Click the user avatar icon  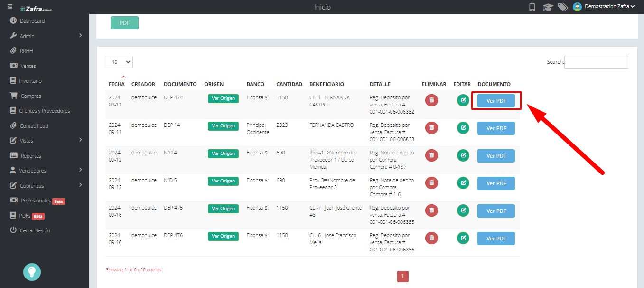[x=578, y=7]
